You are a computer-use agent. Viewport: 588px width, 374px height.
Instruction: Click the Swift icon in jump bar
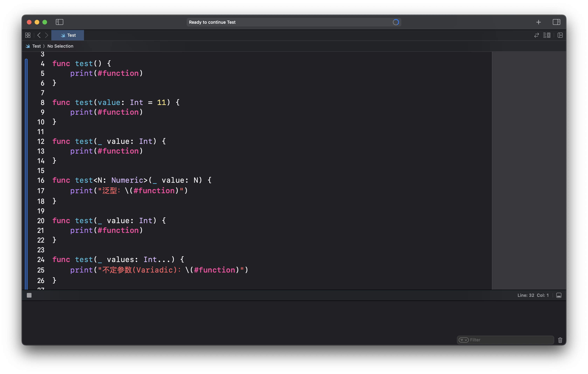28,46
